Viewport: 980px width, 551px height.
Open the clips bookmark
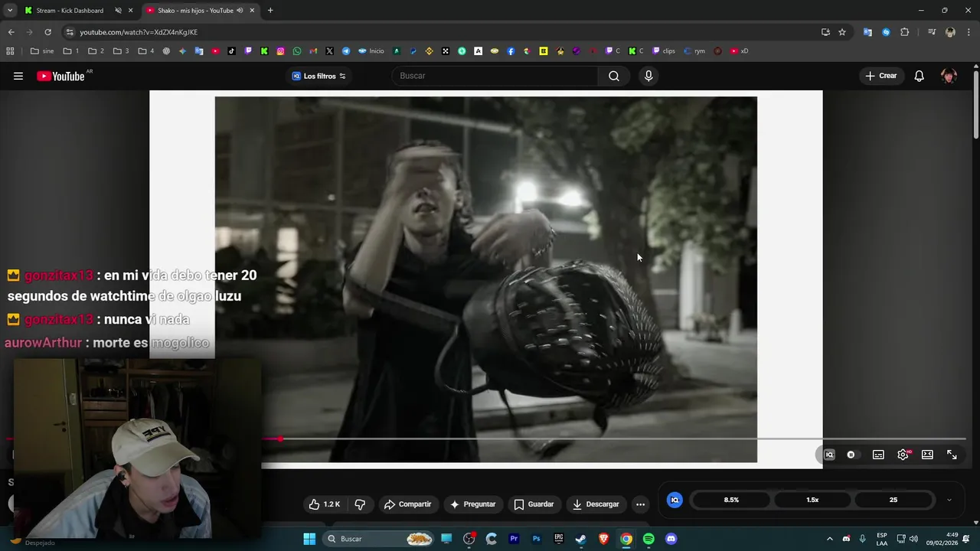pyautogui.click(x=664, y=51)
